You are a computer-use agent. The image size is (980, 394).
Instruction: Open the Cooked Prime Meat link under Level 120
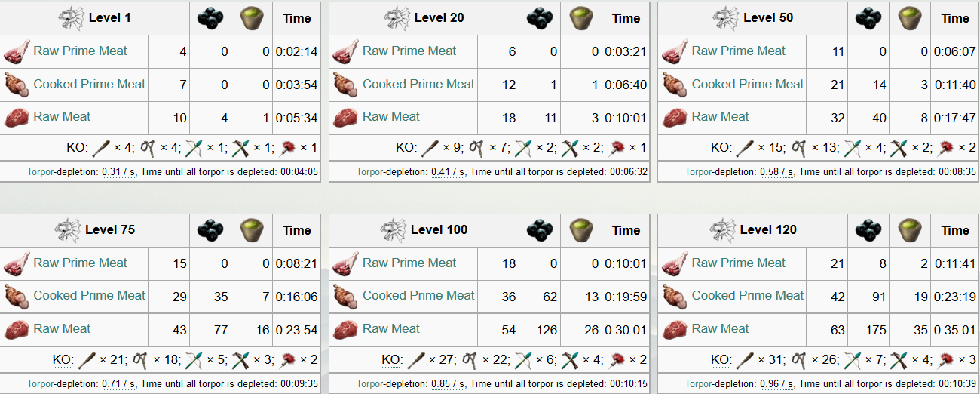pyautogui.click(x=748, y=296)
